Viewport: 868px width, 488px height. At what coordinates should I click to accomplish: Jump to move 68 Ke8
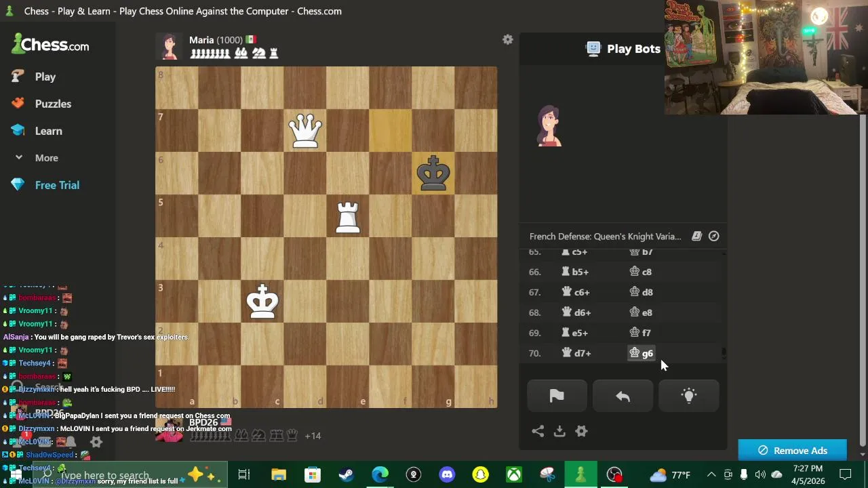click(641, 312)
